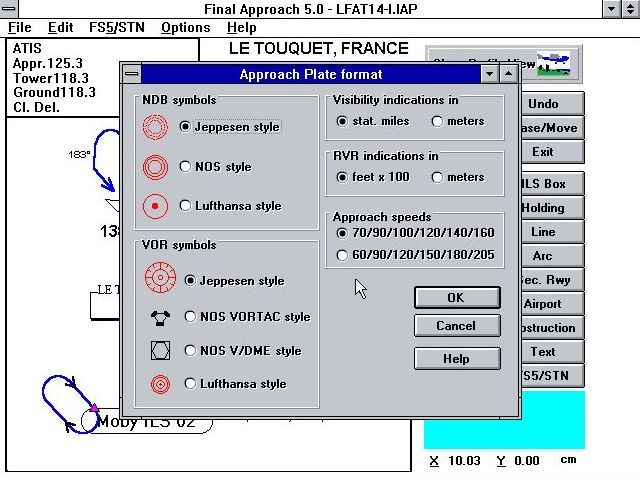
Task: Click the Airport tool button
Action: click(x=552, y=304)
